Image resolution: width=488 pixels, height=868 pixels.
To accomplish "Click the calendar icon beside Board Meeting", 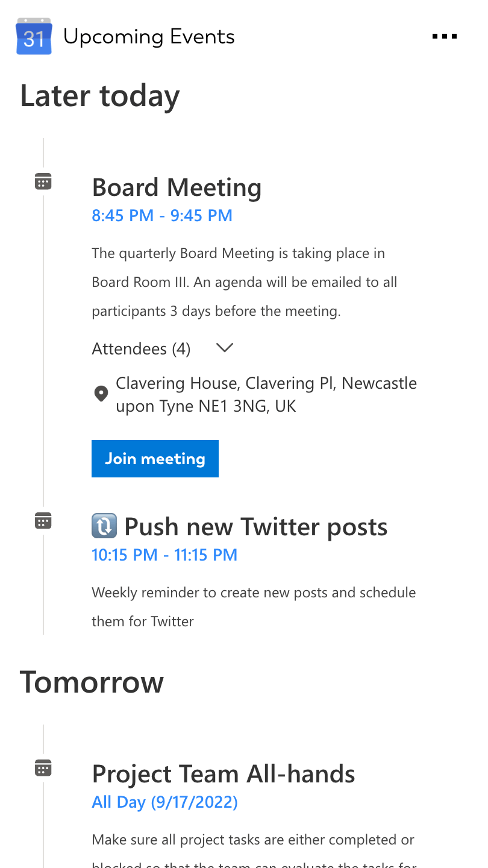I will point(43,181).
